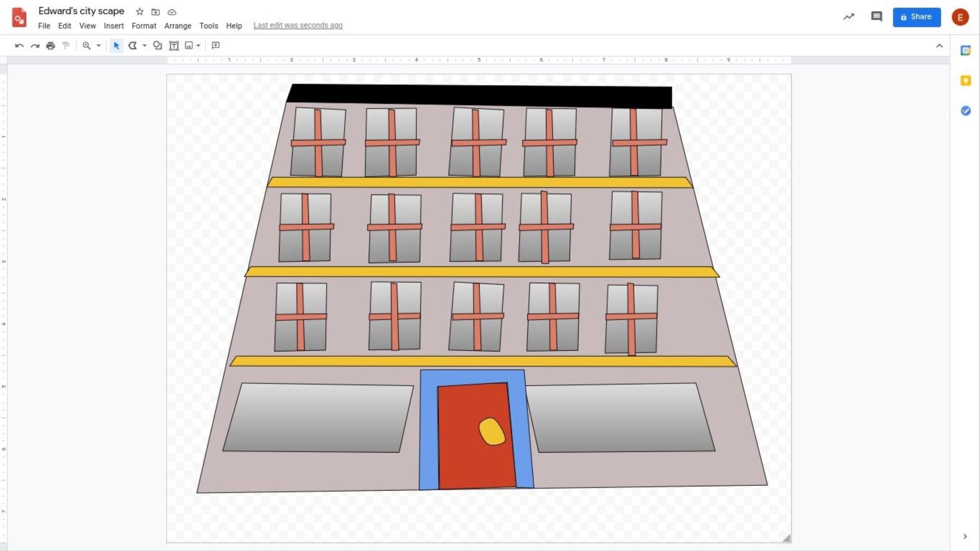
Task: Activate the Select arrow tool
Action: click(x=116, y=46)
